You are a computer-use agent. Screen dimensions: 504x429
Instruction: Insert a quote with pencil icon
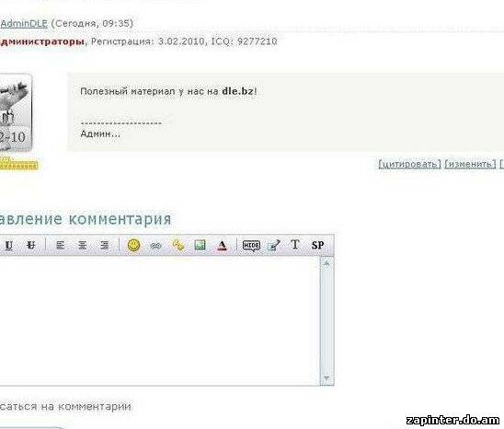click(x=273, y=245)
